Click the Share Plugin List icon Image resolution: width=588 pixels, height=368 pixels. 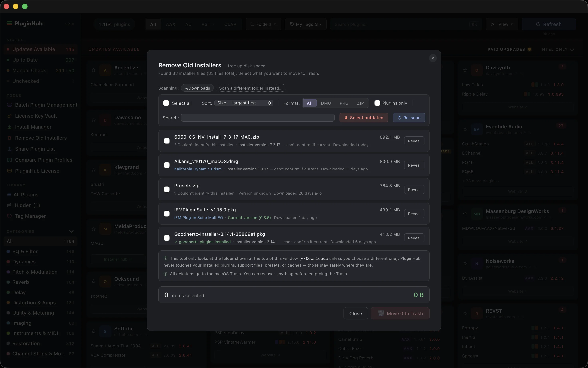click(x=9, y=149)
